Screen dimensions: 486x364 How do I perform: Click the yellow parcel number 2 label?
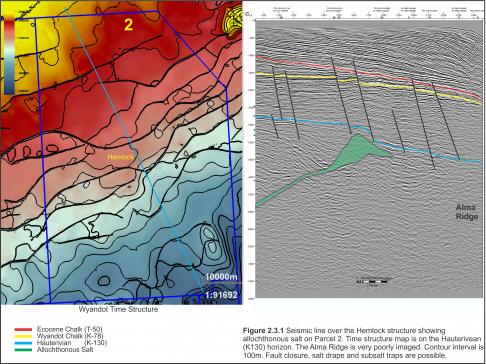point(129,25)
